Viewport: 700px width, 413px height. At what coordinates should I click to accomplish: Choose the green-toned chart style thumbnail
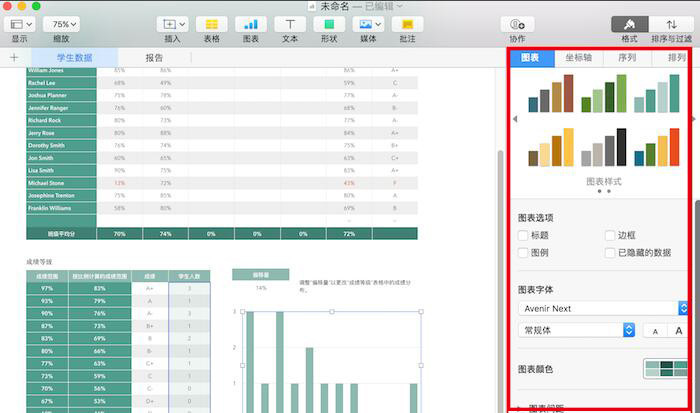click(604, 93)
